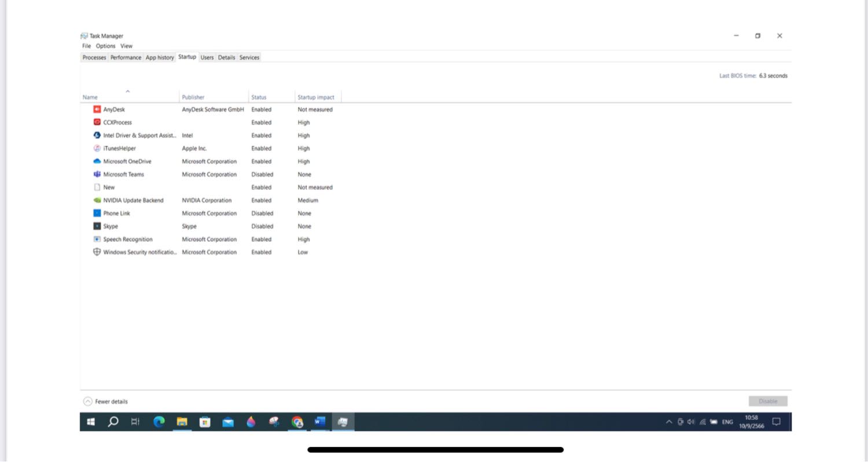Switch to the Services tab
Image resolution: width=868 pixels, height=462 pixels.
[249, 57]
